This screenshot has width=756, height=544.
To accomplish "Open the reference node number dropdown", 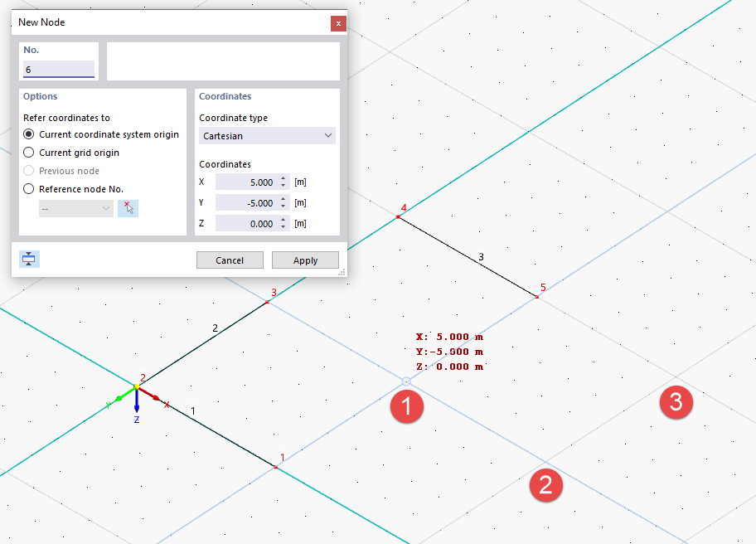I will click(x=76, y=208).
